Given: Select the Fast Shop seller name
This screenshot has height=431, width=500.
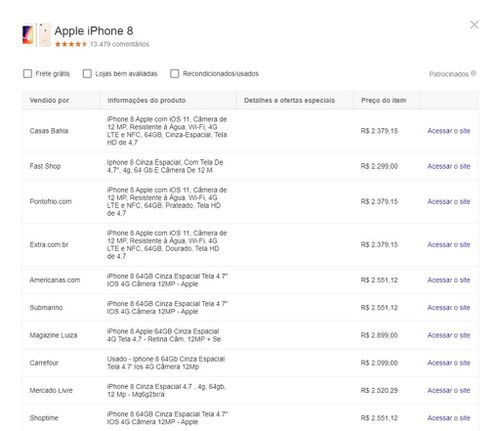Looking at the screenshot, I should [x=45, y=166].
